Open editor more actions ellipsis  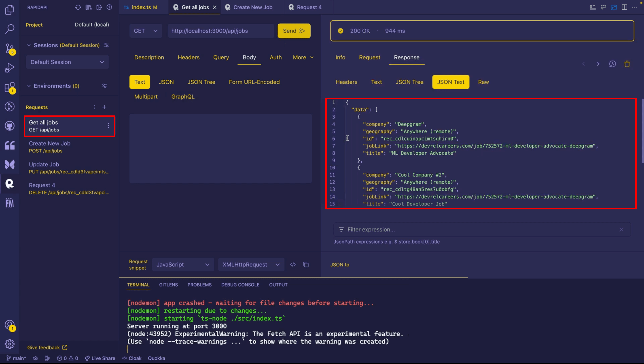click(635, 7)
